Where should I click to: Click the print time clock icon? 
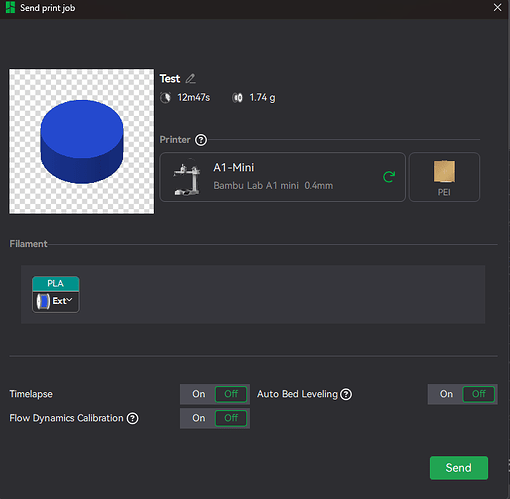pyautogui.click(x=165, y=98)
